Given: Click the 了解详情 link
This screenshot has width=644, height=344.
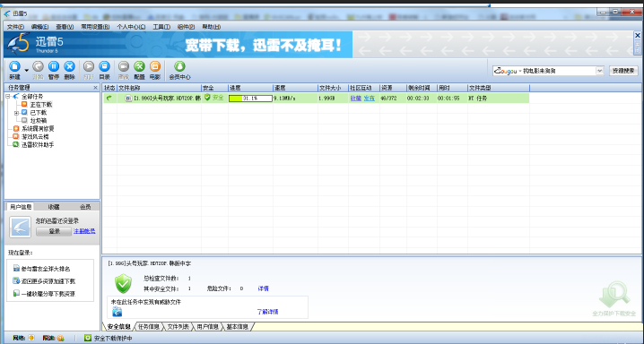Looking at the screenshot, I should click(268, 312).
